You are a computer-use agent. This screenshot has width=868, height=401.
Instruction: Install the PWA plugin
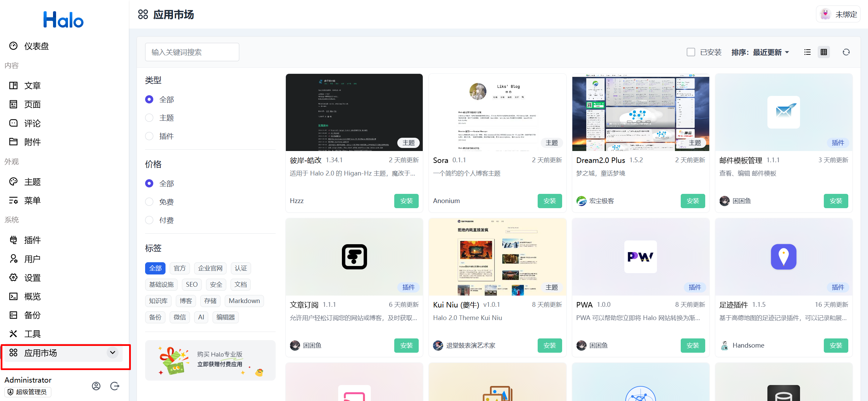click(x=693, y=346)
